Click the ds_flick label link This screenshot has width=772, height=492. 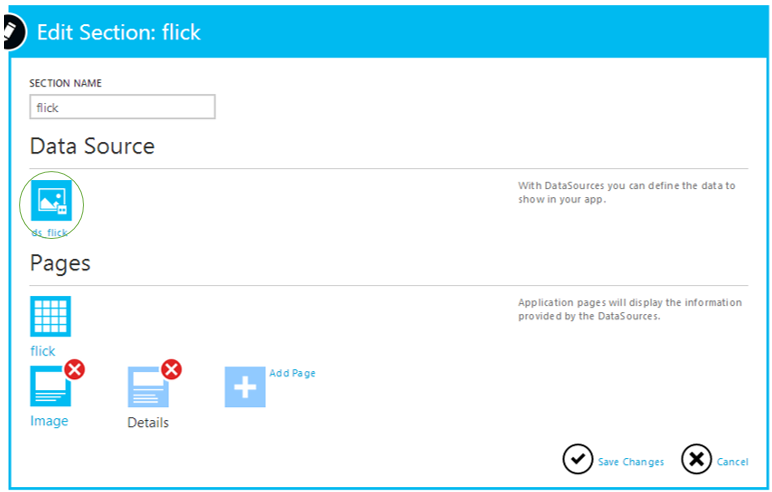[x=50, y=232]
